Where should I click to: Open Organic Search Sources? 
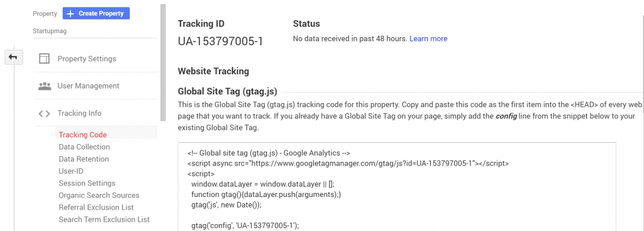99,195
